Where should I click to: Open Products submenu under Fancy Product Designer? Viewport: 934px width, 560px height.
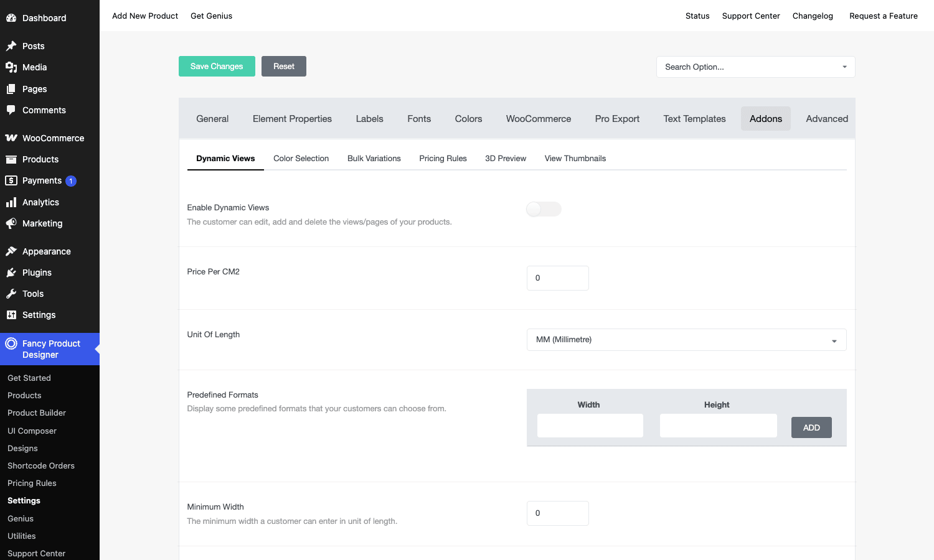24,395
